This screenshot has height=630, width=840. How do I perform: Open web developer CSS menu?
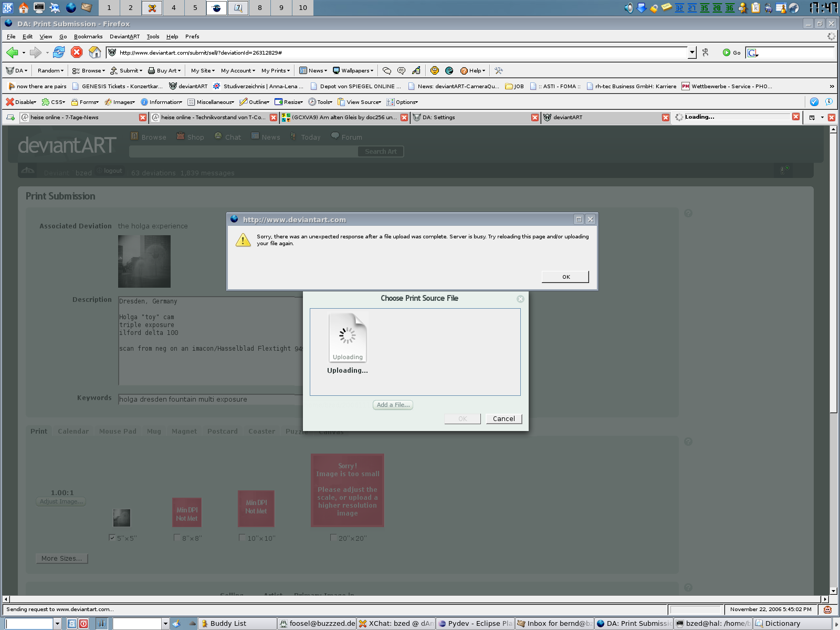coord(54,102)
